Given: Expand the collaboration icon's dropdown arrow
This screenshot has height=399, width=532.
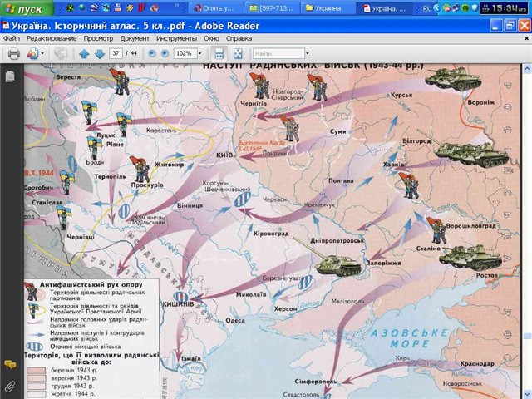Looking at the screenshot, I should (42, 53).
